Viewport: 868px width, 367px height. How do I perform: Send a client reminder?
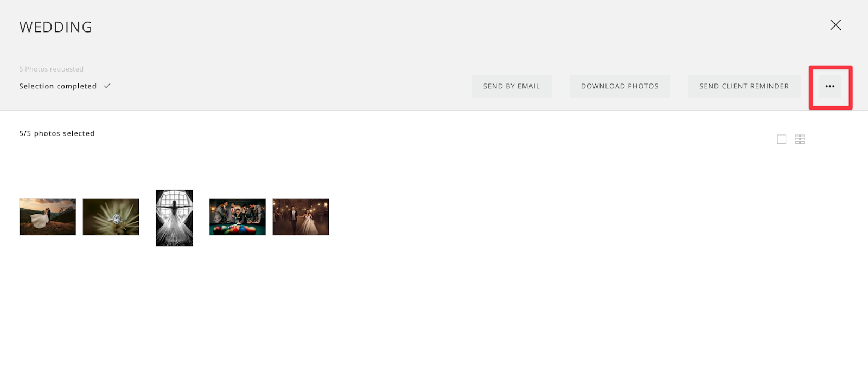pyautogui.click(x=744, y=86)
